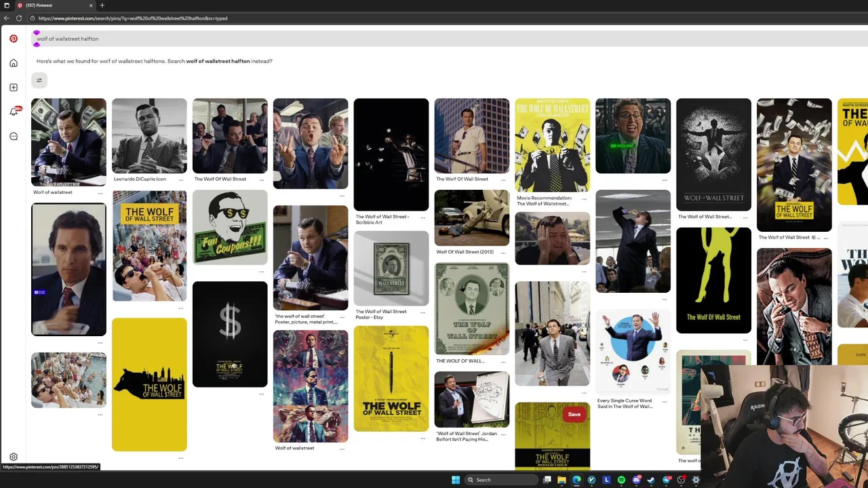The height and width of the screenshot is (488, 868).
Task: Open the yellow wolf silhouette skyline pin
Action: click(x=149, y=384)
